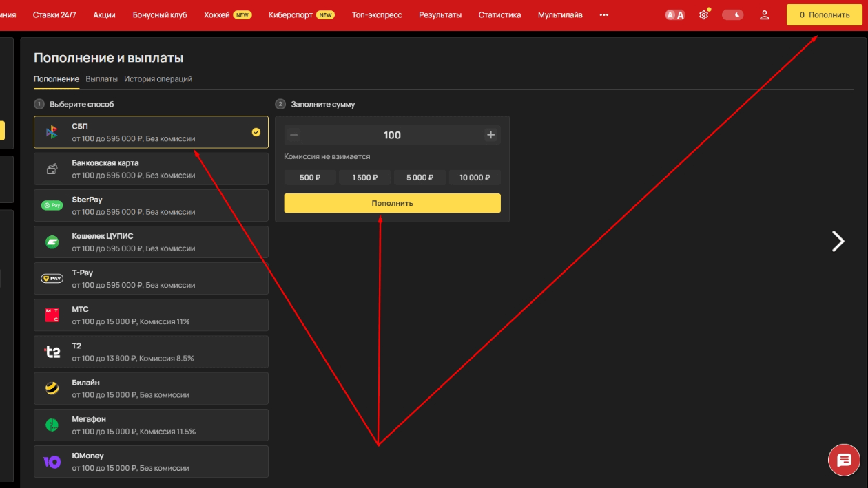Viewport: 868px width, 488px height.
Task: Click the right arrow chevron
Action: click(x=838, y=241)
